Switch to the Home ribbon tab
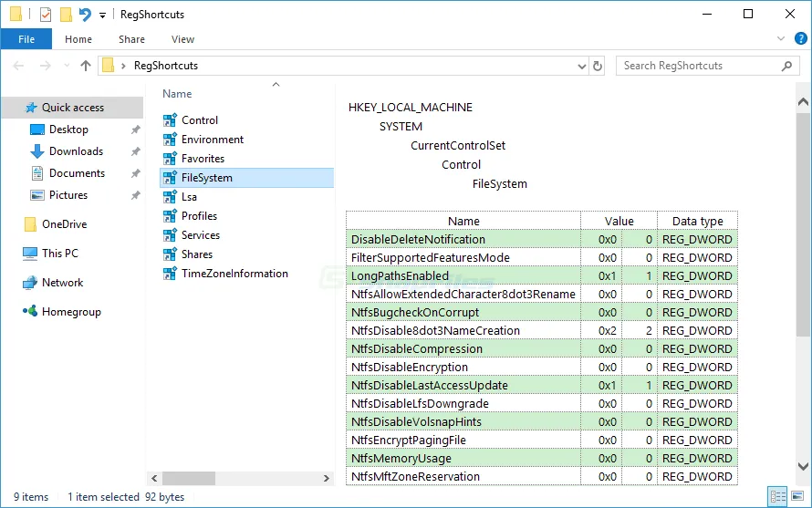 [x=78, y=39]
